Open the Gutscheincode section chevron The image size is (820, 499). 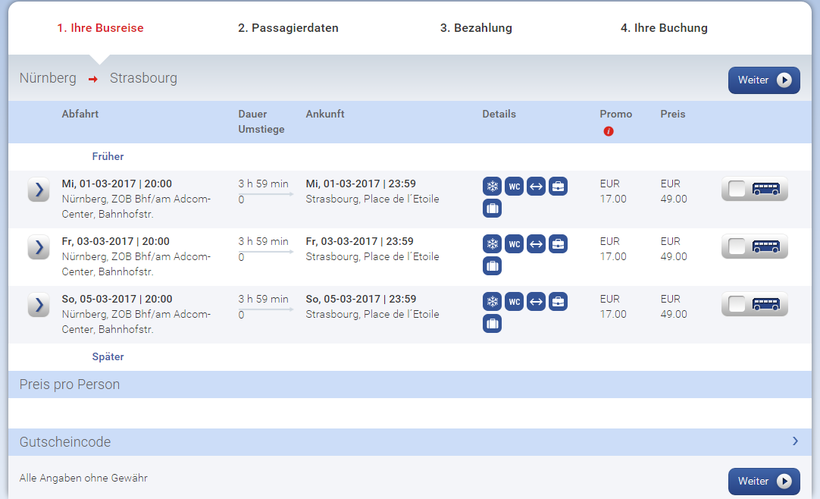[x=795, y=441]
